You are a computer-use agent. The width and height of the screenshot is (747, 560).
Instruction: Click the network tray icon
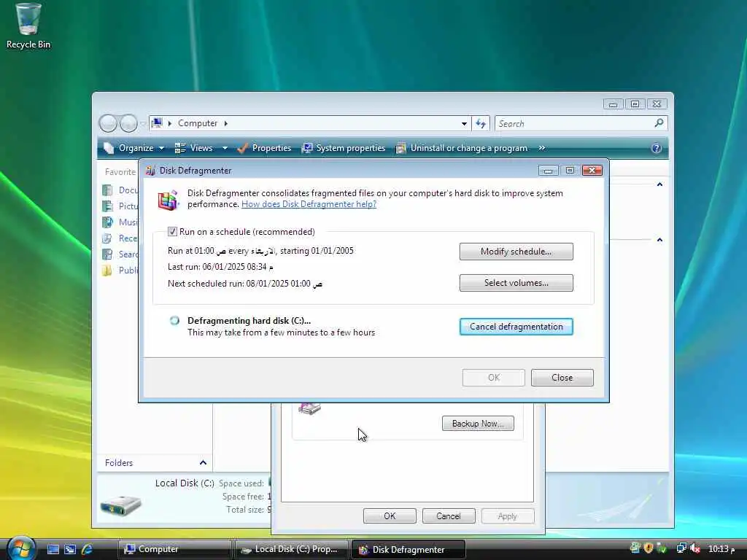[x=682, y=548]
